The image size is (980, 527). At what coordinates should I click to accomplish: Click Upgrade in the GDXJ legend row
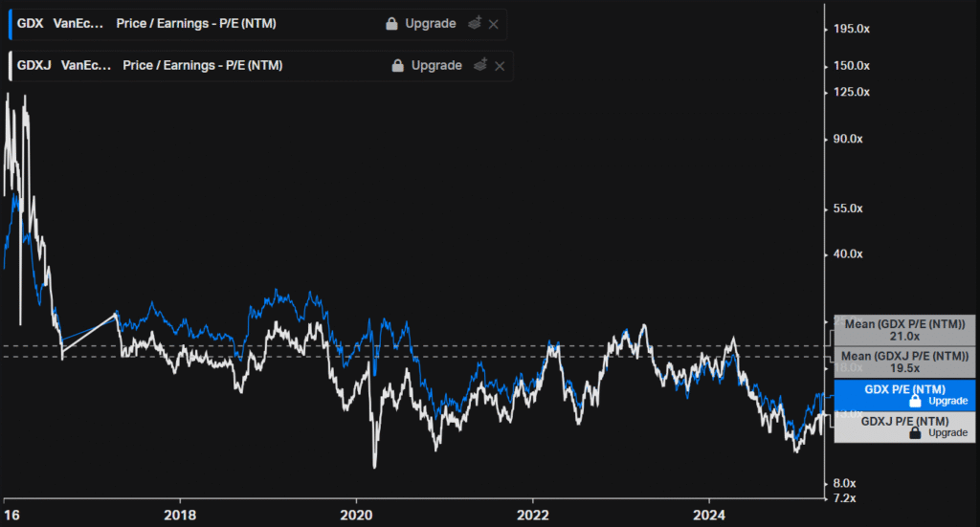[x=436, y=66]
